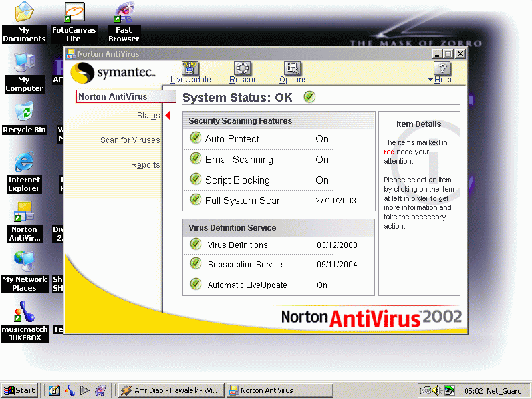Open My Network Places

point(24,272)
